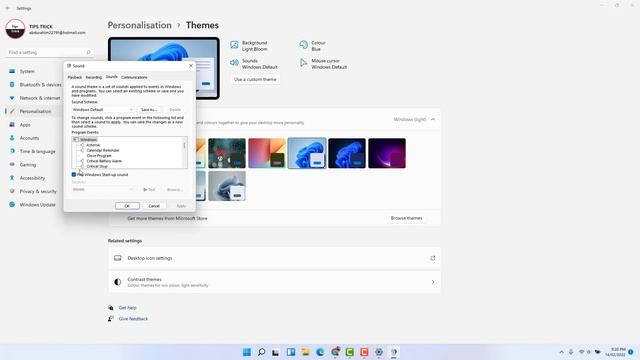Viewport: 640px width, 360px height.
Task: Open Desktop icon settings
Action: [274, 258]
